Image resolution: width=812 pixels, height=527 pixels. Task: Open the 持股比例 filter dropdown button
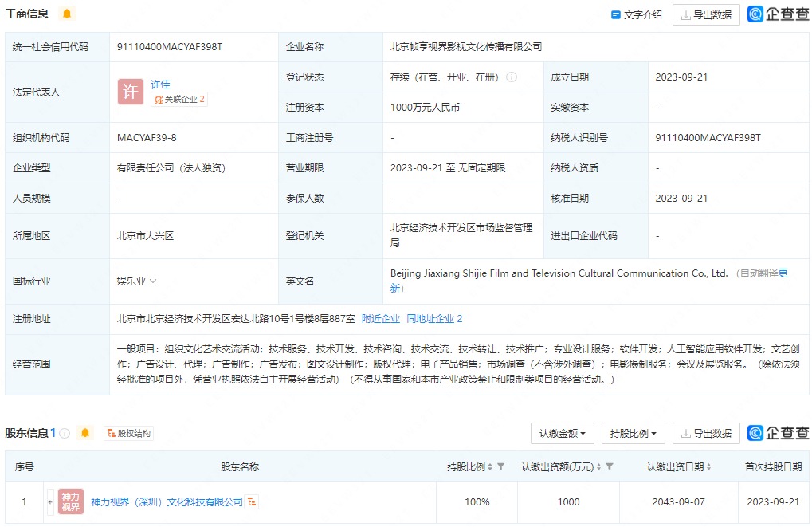pos(633,433)
